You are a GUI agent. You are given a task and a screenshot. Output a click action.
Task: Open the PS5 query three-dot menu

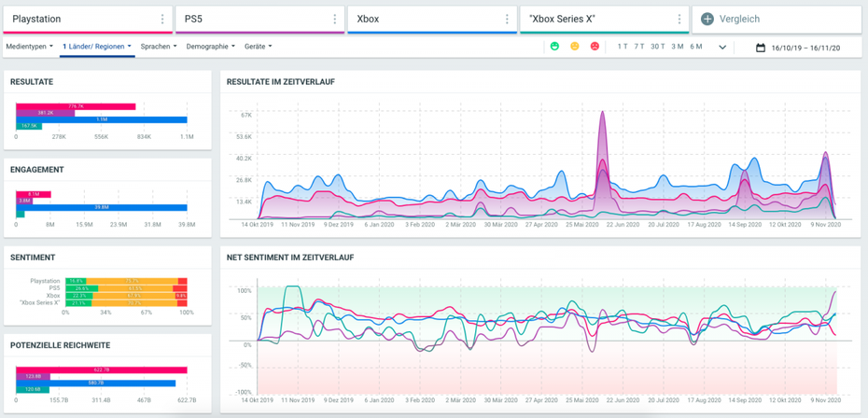point(334,20)
